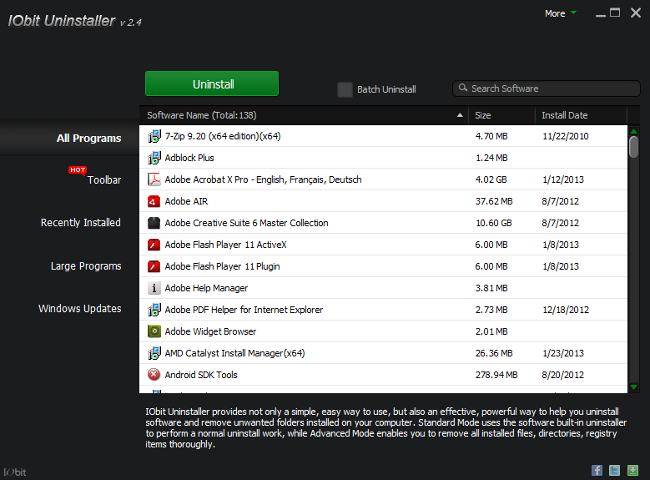Select Adobe PDF Helper for Internet Explorer
Viewport: 650px width, 480px height.
(383, 310)
